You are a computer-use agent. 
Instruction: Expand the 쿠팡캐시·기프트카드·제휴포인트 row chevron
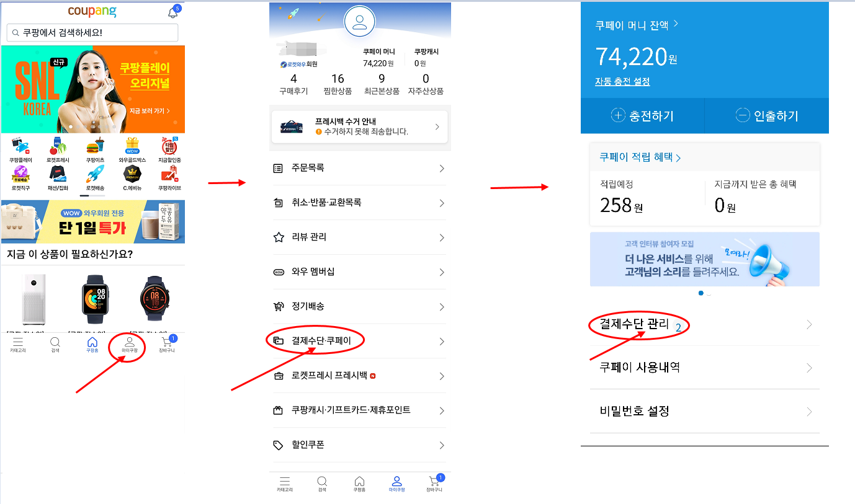pyautogui.click(x=442, y=410)
